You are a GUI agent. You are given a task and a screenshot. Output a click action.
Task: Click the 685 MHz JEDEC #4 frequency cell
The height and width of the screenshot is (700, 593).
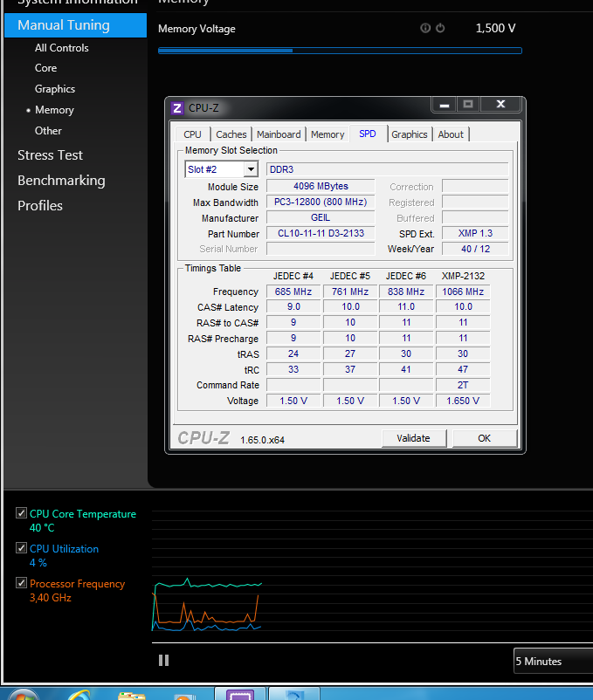click(293, 292)
